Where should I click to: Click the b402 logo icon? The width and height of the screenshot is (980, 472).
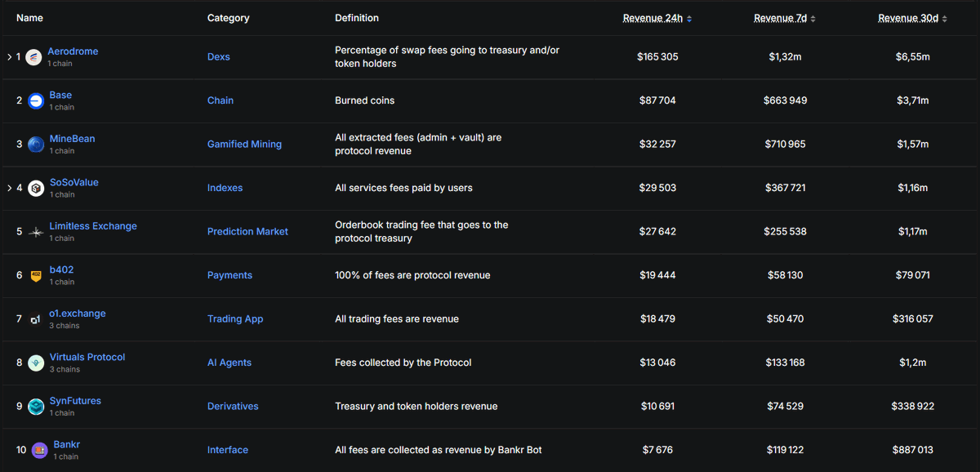[x=36, y=276]
